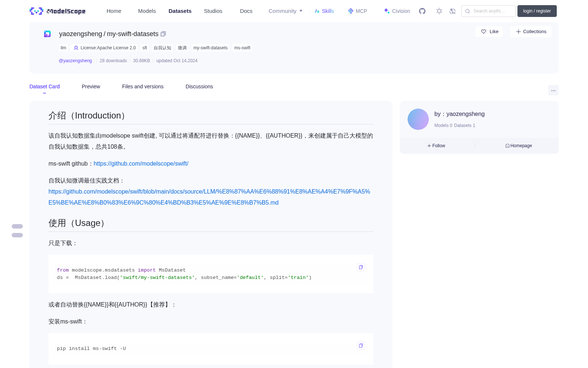
Task: Click the my-swift-datasets tag
Action: (x=211, y=48)
